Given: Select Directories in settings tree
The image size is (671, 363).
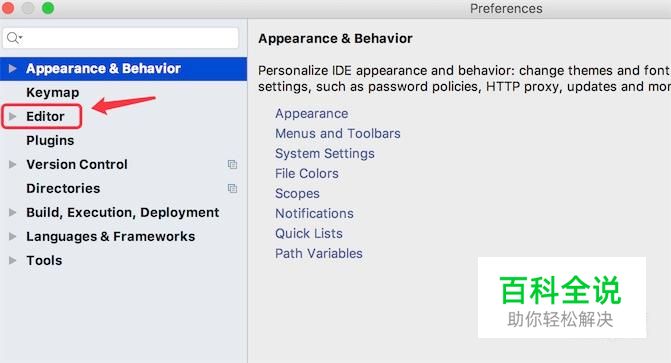Looking at the screenshot, I should tap(63, 188).
